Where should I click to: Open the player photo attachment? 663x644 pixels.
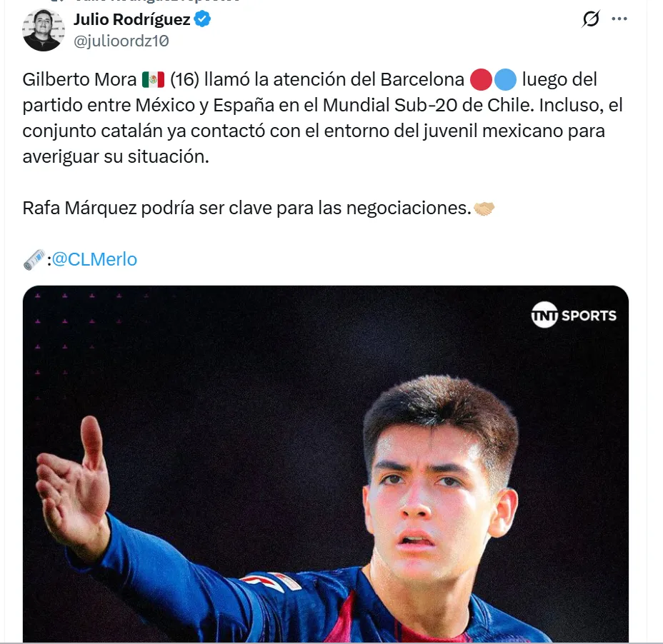(326, 464)
